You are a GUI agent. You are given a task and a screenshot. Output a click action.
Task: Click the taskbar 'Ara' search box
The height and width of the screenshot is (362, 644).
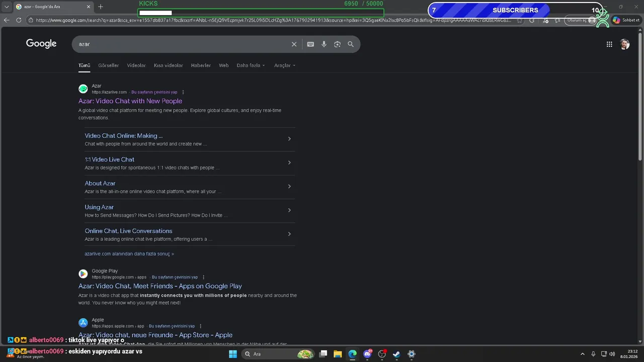pyautogui.click(x=278, y=354)
